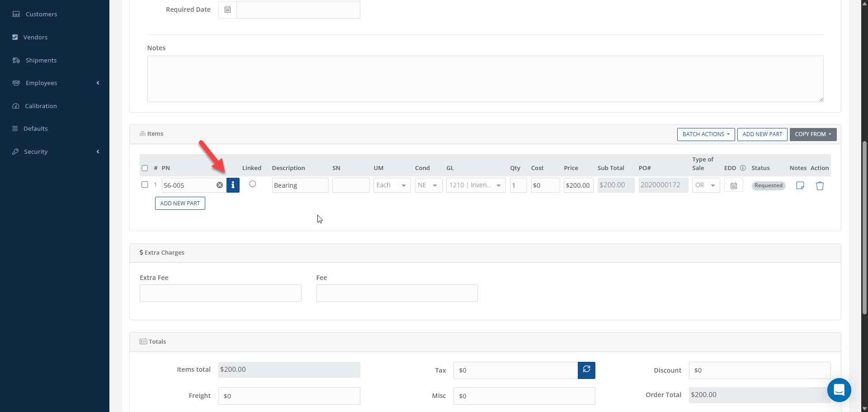
Task: Expand the Copy From dropdown
Action: pyautogui.click(x=813, y=134)
